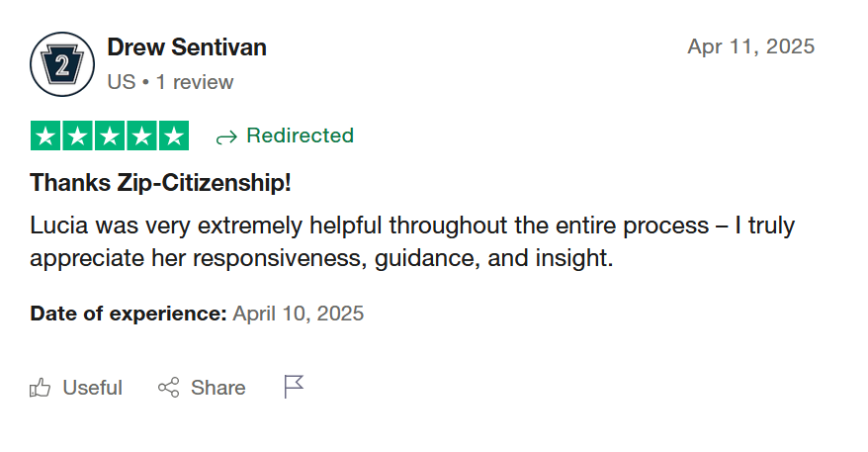The image size is (868, 452).
Task: Click the April 10, 2025 experience date
Action: tap(299, 314)
